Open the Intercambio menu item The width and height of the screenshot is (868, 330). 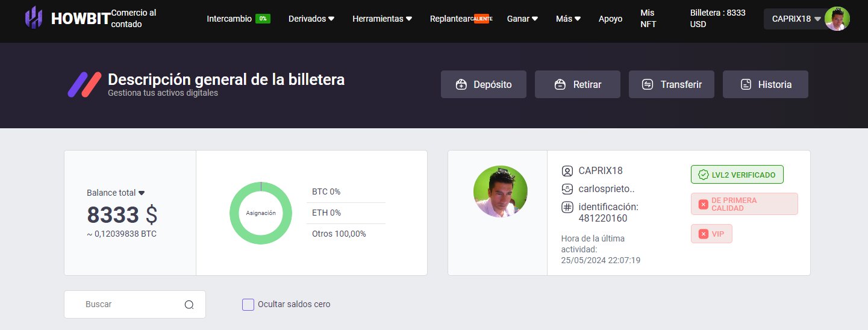[229, 19]
